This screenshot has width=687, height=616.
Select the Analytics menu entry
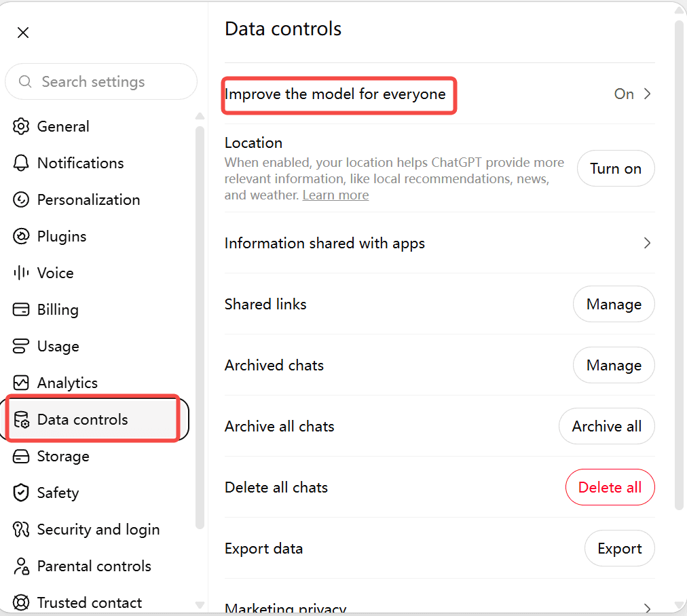click(95, 383)
